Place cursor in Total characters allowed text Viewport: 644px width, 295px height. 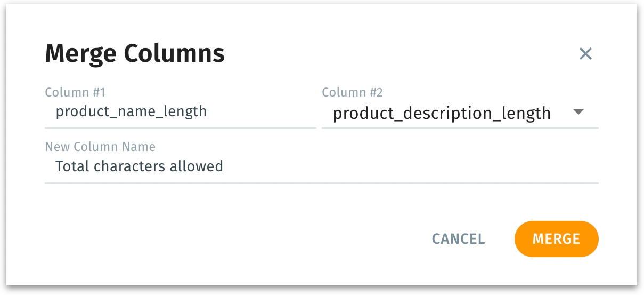[x=139, y=166]
